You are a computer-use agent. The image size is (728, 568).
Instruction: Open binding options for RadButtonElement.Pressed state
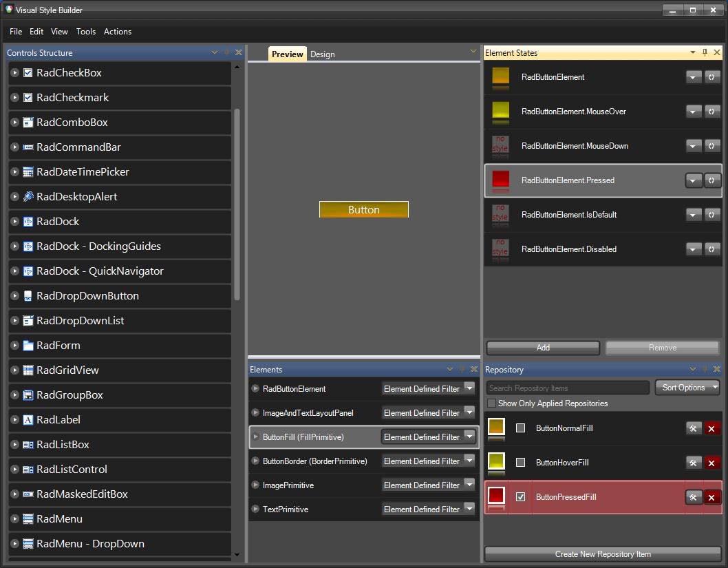tap(712, 180)
